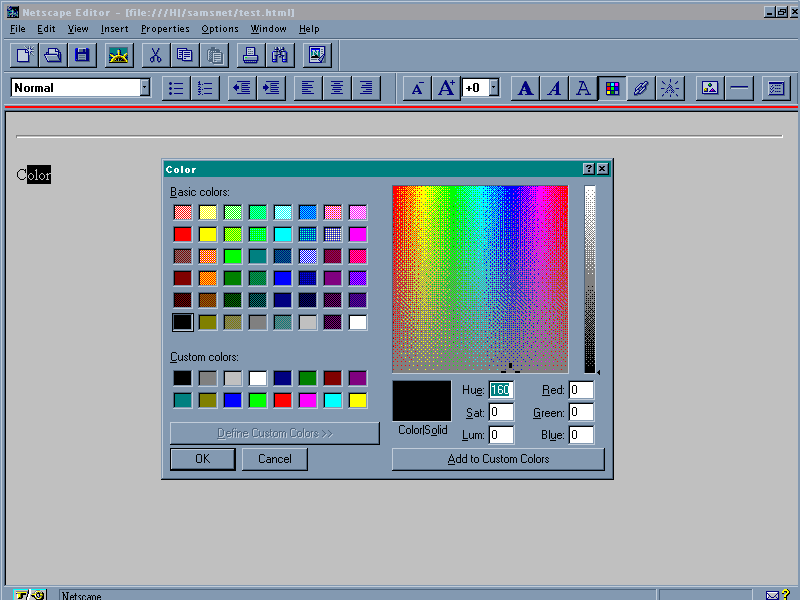Click the increase indent icon

[x=271, y=88]
